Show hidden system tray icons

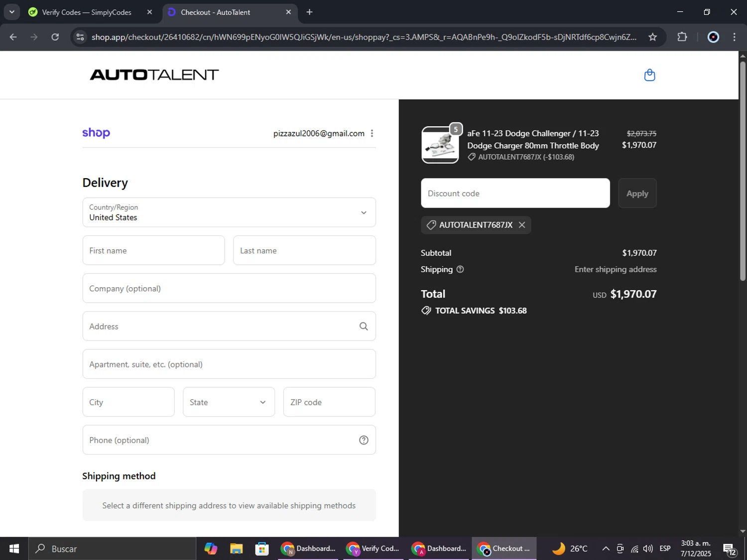click(606, 549)
